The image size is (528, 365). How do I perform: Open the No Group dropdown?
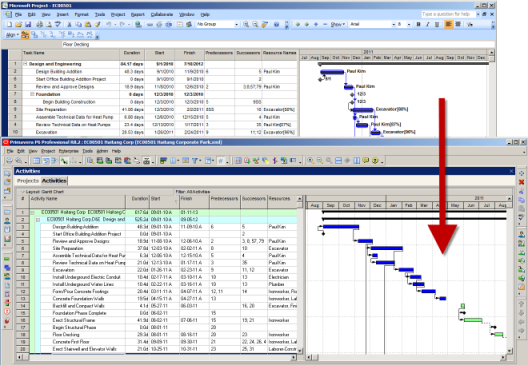click(x=218, y=24)
